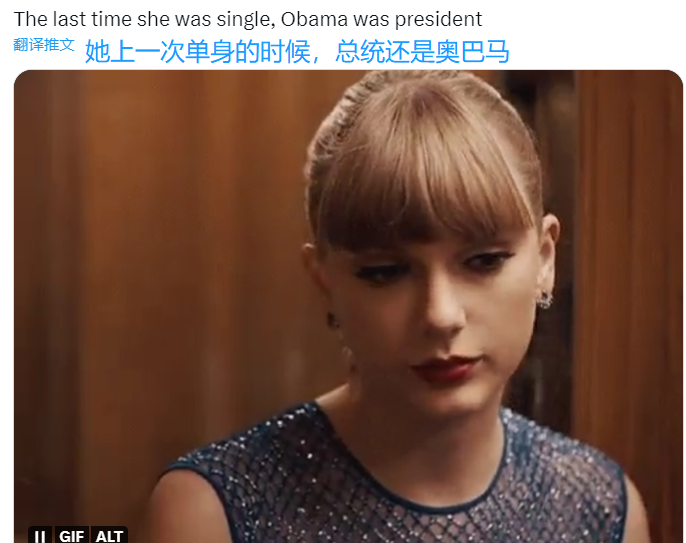Click the earring in the GIF
This screenshot has width=686, height=543.
(545, 300)
